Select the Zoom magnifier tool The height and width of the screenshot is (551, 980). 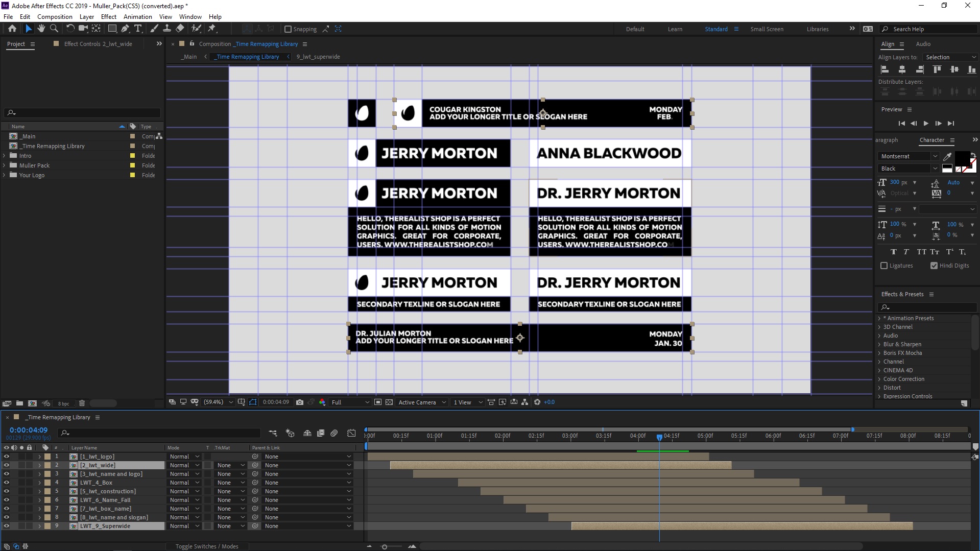[x=54, y=29]
